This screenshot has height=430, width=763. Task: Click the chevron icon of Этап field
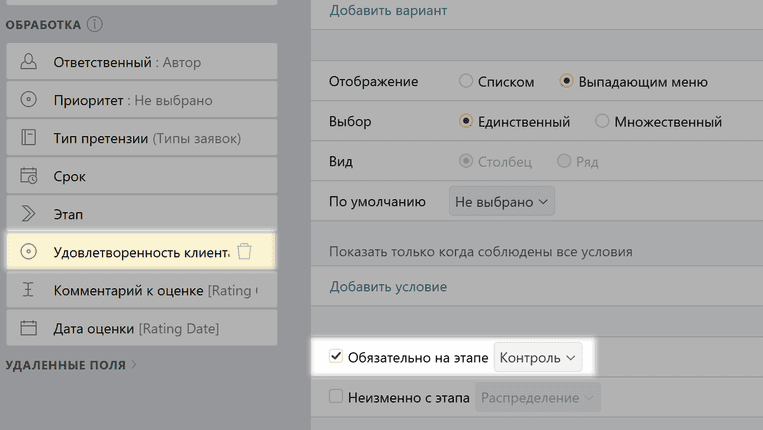(x=29, y=214)
